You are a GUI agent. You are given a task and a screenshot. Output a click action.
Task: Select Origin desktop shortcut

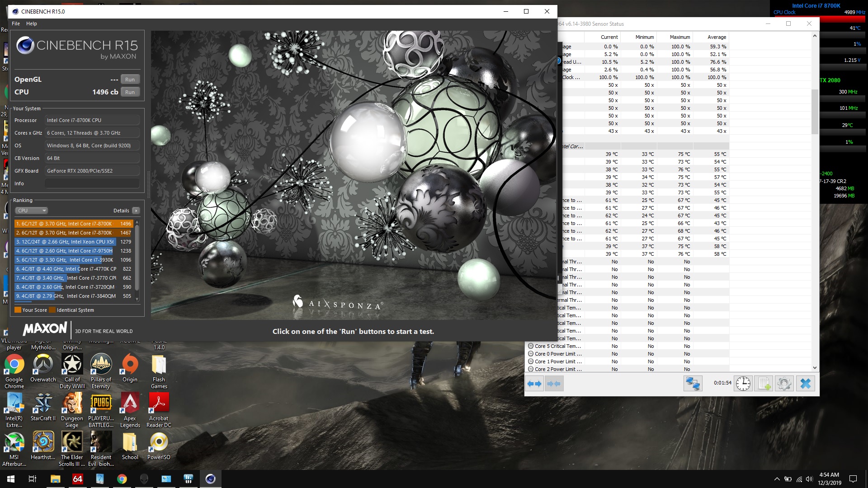pyautogui.click(x=130, y=368)
